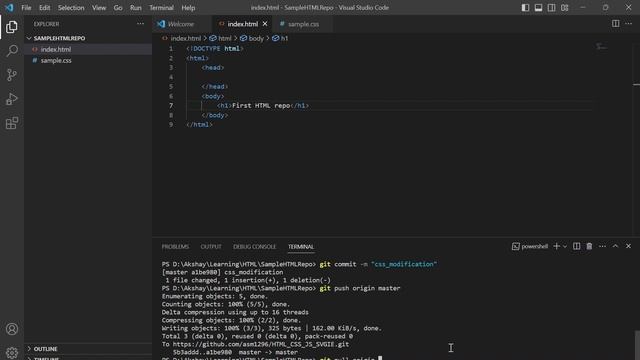This screenshot has height=360, width=640.
Task: Open the Manage gear icon
Action: point(12,352)
